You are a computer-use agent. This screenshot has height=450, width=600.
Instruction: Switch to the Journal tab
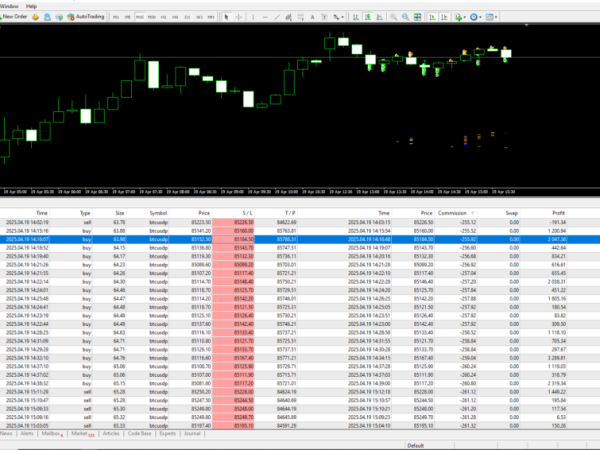tap(193, 435)
